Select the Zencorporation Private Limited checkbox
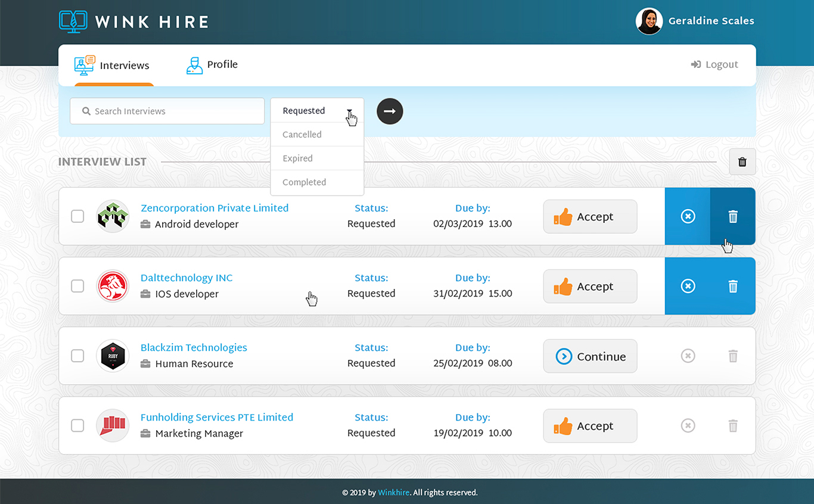Image resolution: width=814 pixels, height=504 pixels. coord(77,216)
